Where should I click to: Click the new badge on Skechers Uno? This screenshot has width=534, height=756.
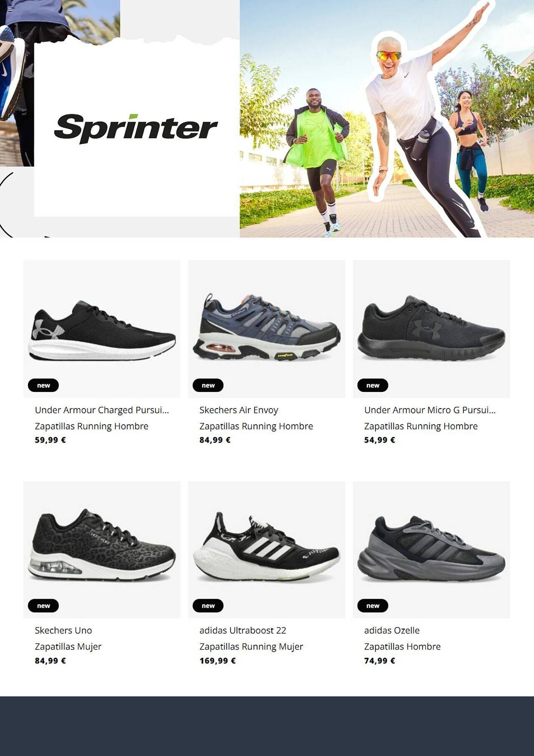tap(43, 606)
